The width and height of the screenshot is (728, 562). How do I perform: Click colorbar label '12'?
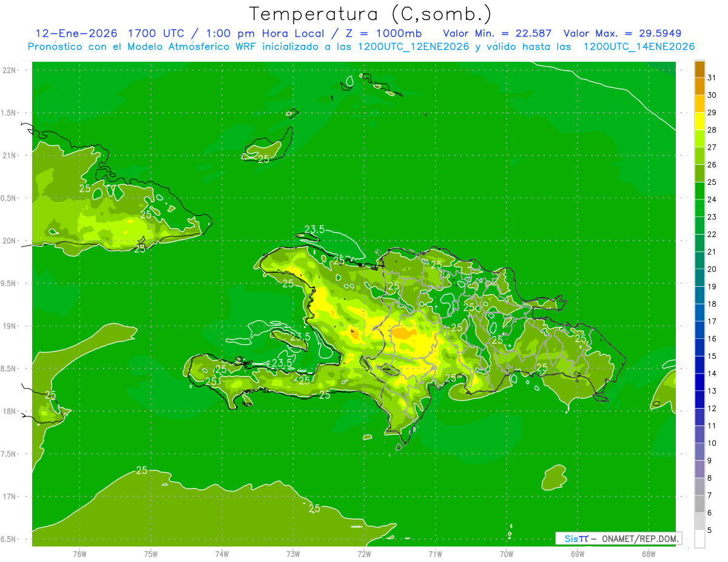pos(712,408)
